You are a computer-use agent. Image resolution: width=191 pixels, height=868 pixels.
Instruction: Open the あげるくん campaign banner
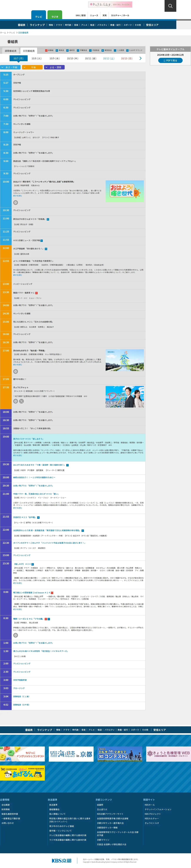22,773
